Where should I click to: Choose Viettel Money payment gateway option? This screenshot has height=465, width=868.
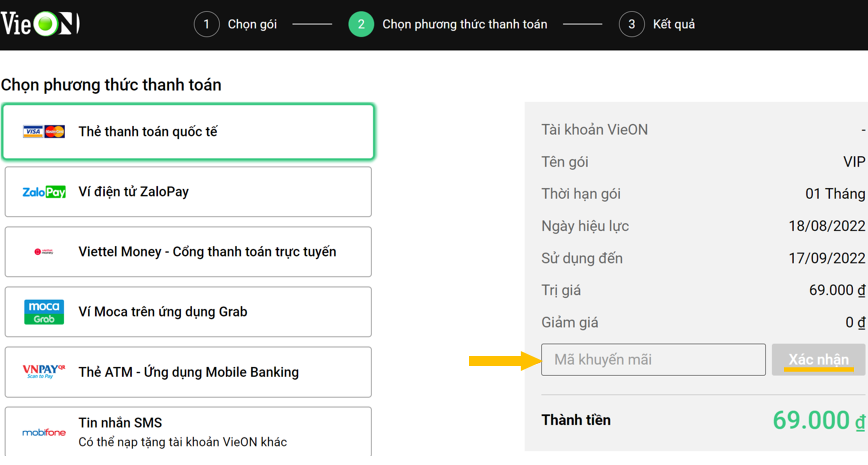188,252
